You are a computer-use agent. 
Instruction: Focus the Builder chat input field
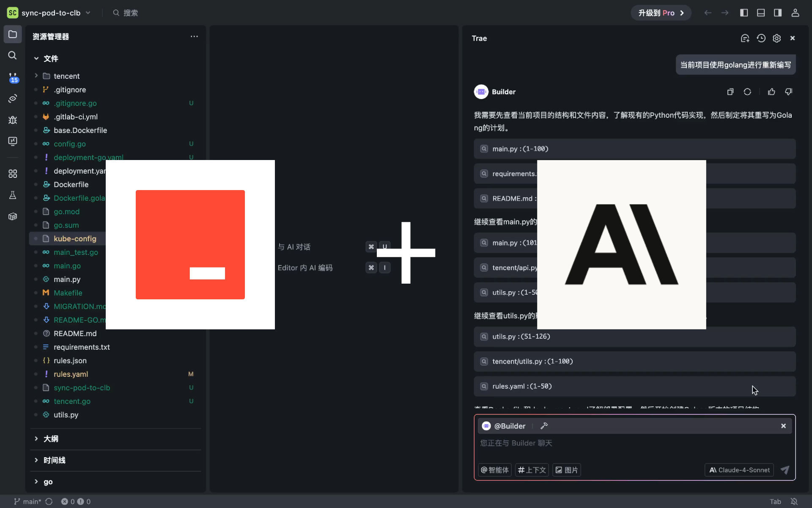pos(634,443)
